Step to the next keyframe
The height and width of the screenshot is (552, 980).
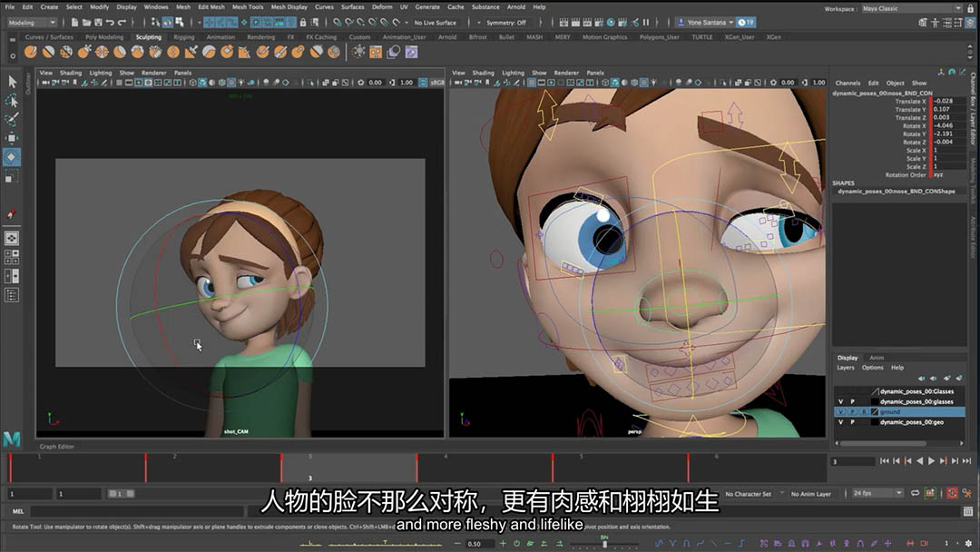pyautogui.click(x=943, y=460)
